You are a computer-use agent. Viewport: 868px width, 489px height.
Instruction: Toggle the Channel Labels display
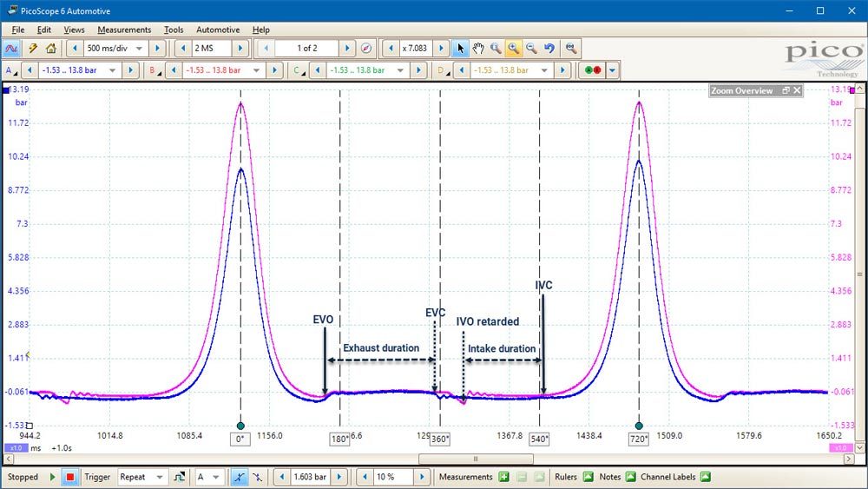click(705, 477)
